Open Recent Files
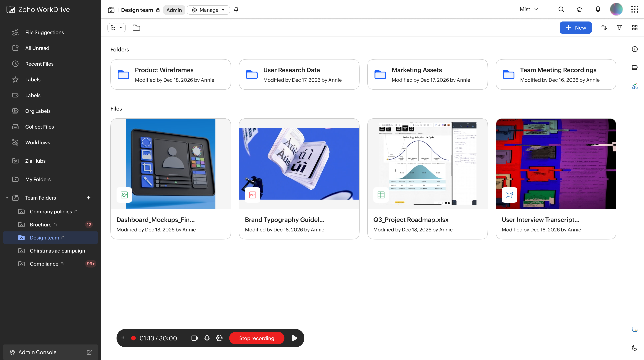Screen dimensions: 644x360 coord(50,64)
